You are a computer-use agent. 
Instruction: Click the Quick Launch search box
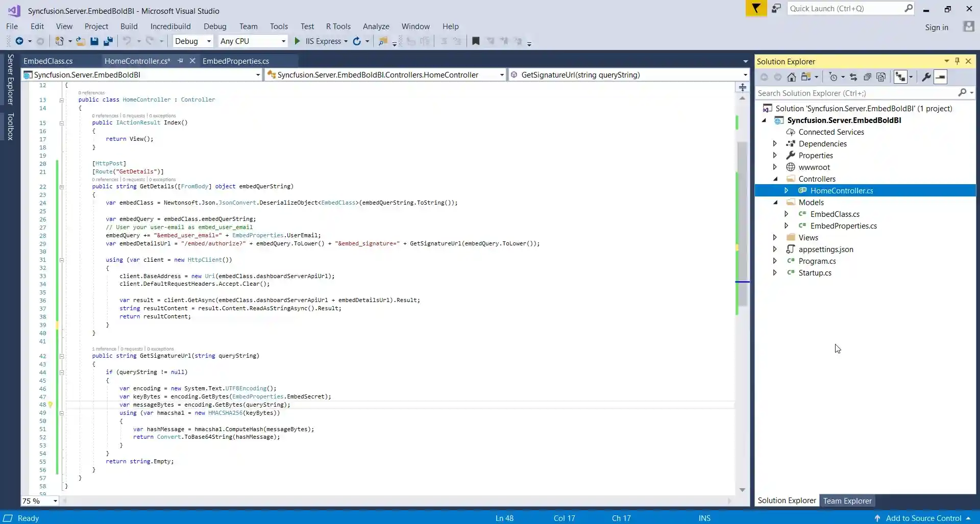pyautogui.click(x=845, y=9)
